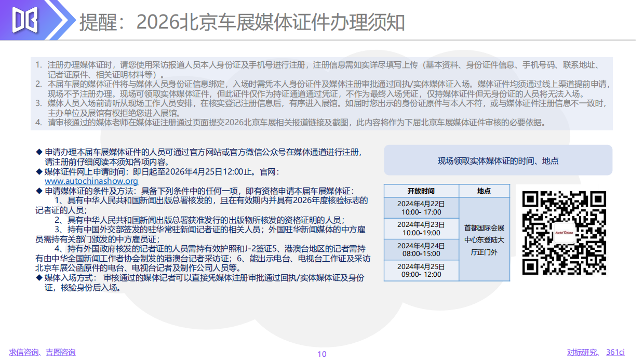644x362 pixels.
Task: Click the Auto China logo inside the QR code
Action: click(563, 233)
